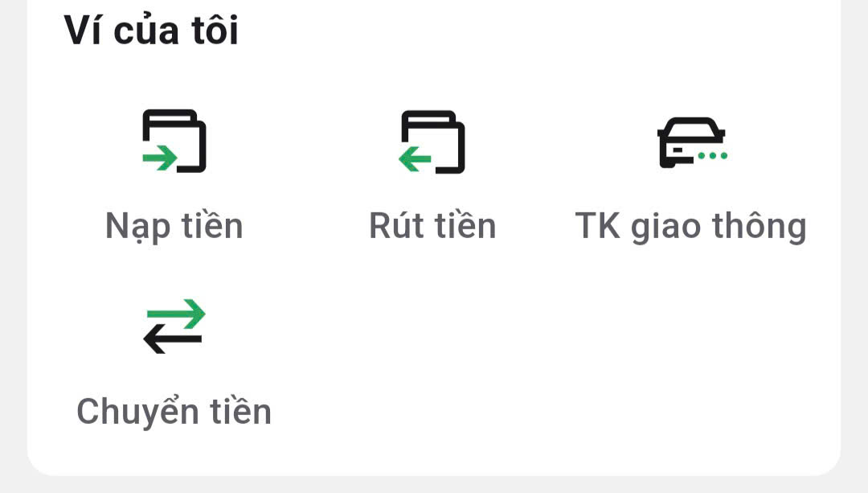The height and width of the screenshot is (493, 868).
Task: Click the green right-pointing transfer arrow
Action: (176, 314)
